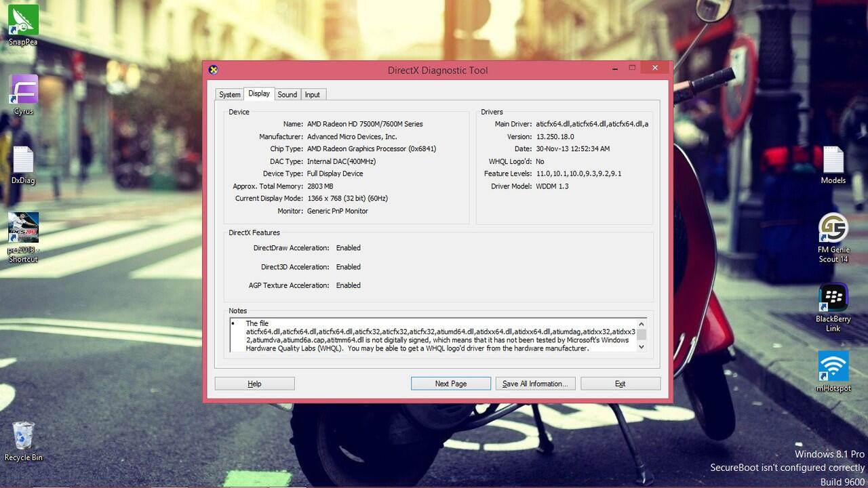
Task: Click AGP Texture Acceleration 'Enabled' value
Action: pos(349,285)
